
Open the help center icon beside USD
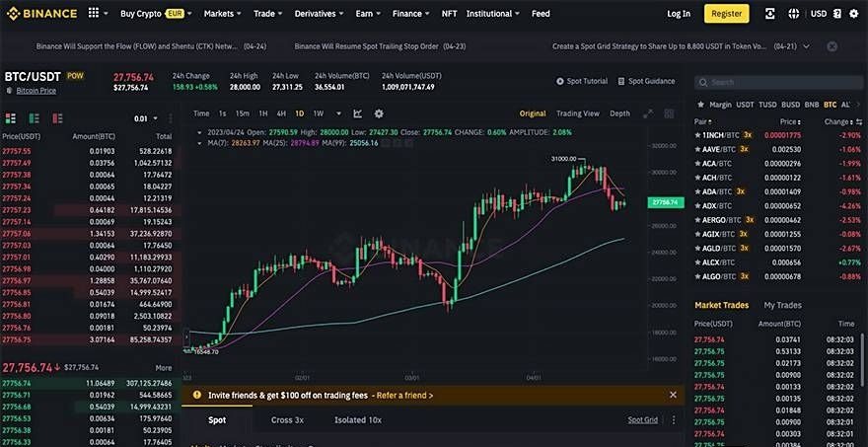(x=837, y=14)
